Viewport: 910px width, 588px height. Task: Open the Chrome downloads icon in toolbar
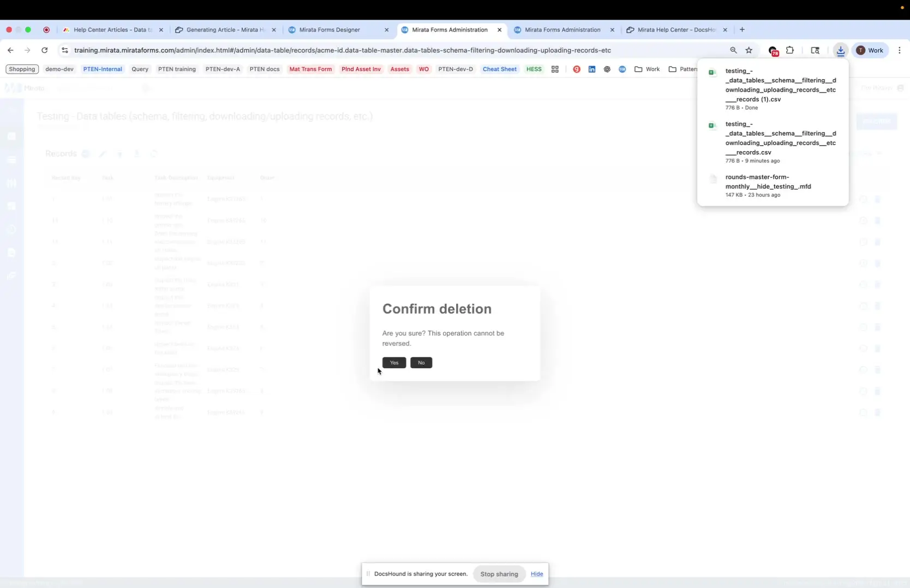[840, 50]
